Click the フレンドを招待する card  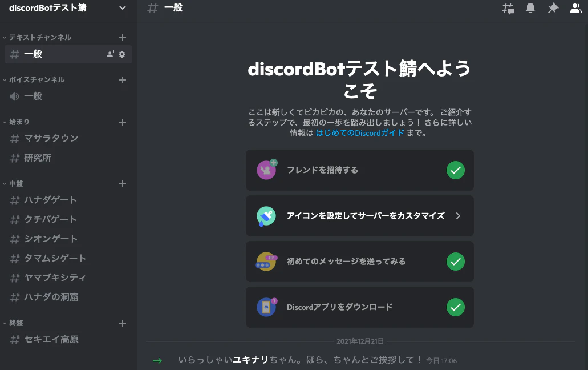point(360,170)
